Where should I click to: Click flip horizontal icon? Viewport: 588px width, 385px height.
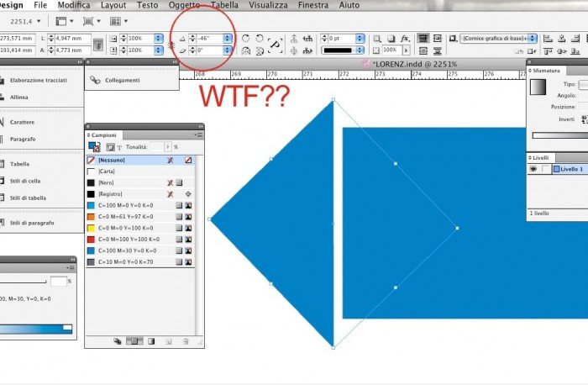[x=246, y=50]
